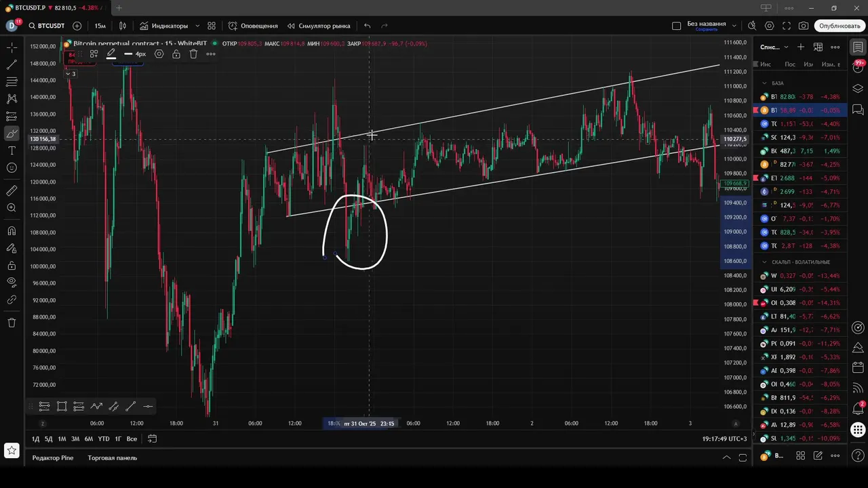Lock the selected brush drawing

(176, 54)
